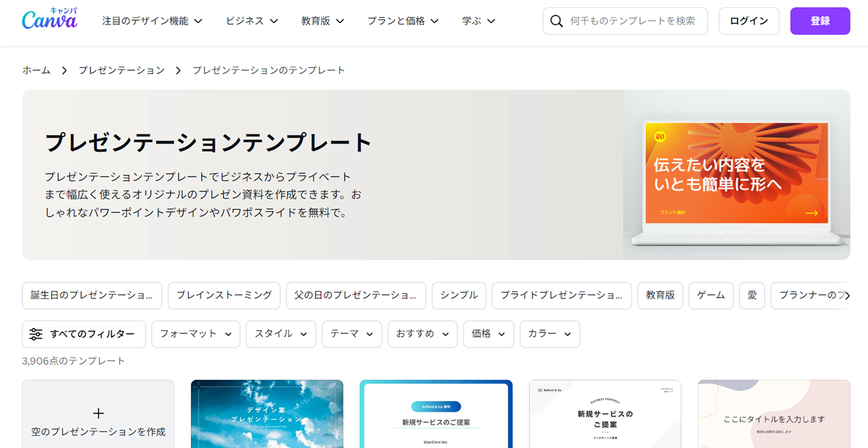This screenshot has height=448, width=868.
Task: Open 注目のデザイン機能 menu
Action: (152, 21)
